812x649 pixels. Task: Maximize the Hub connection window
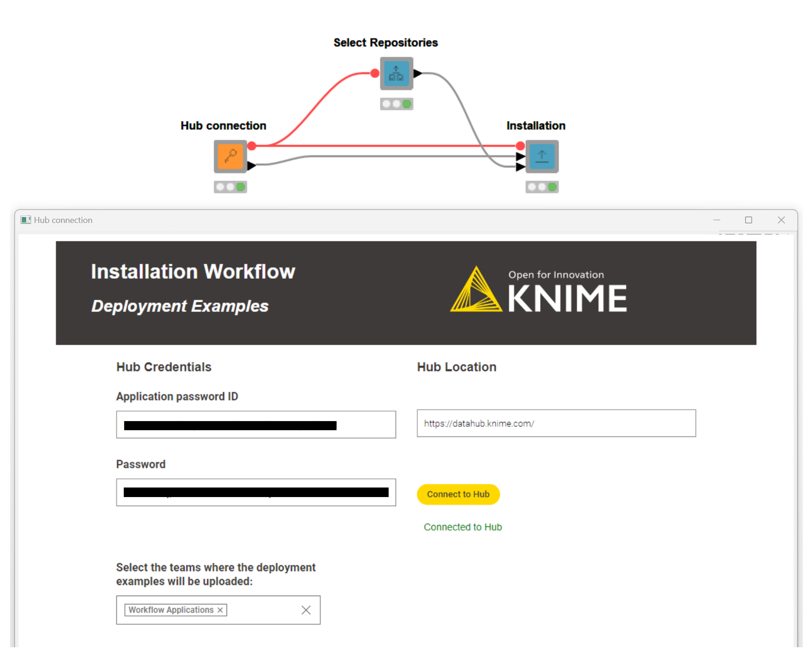(x=749, y=220)
